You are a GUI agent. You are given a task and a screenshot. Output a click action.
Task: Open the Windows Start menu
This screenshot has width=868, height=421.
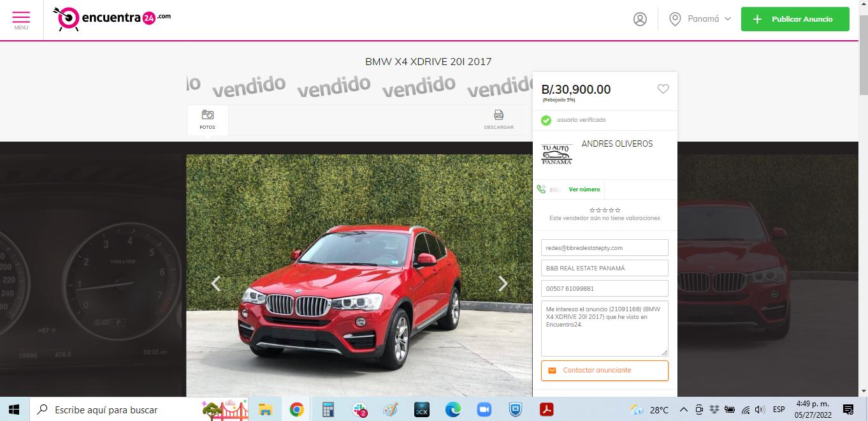[14, 409]
